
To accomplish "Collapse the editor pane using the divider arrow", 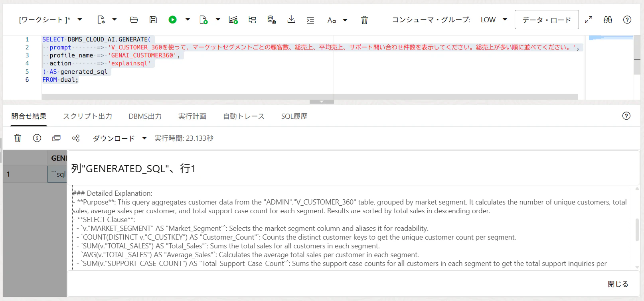I will [x=322, y=102].
